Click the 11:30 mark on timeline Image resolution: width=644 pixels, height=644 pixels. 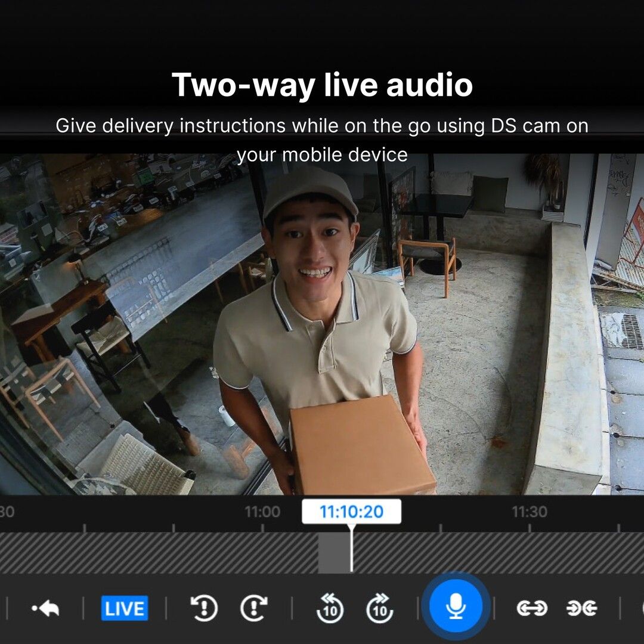pos(530,512)
